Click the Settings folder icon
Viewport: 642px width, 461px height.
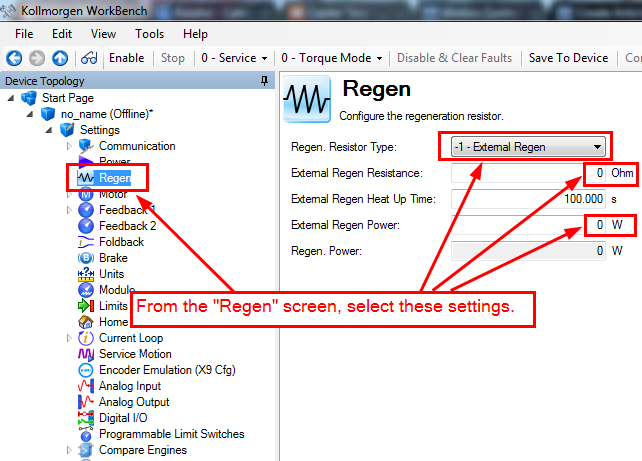67,130
